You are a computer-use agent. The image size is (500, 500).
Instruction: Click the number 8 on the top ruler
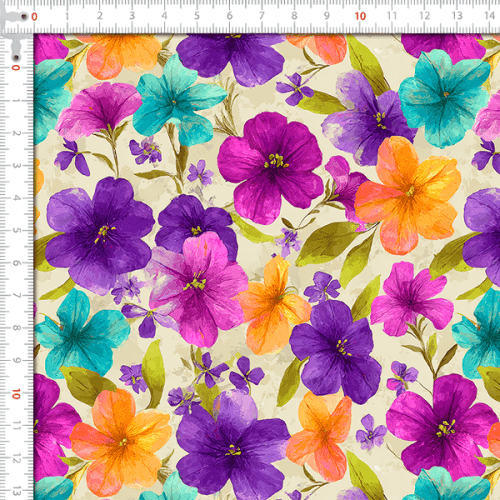(x=294, y=16)
